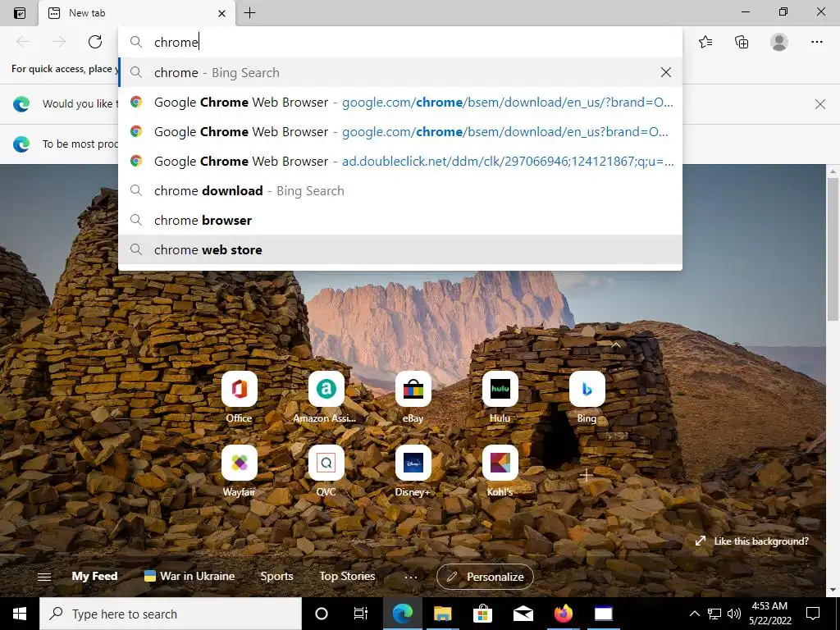Select the Top Stories tab
The height and width of the screenshot is (630, 840).
347,576
